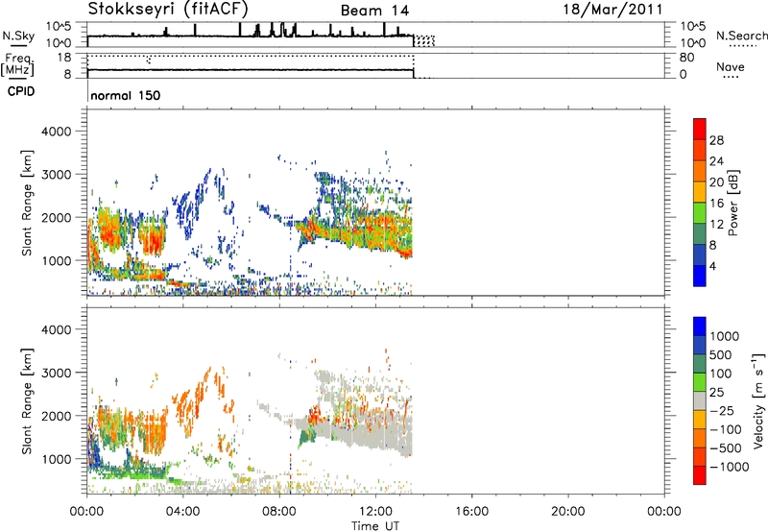Select the N.Sky legend label

18,36
